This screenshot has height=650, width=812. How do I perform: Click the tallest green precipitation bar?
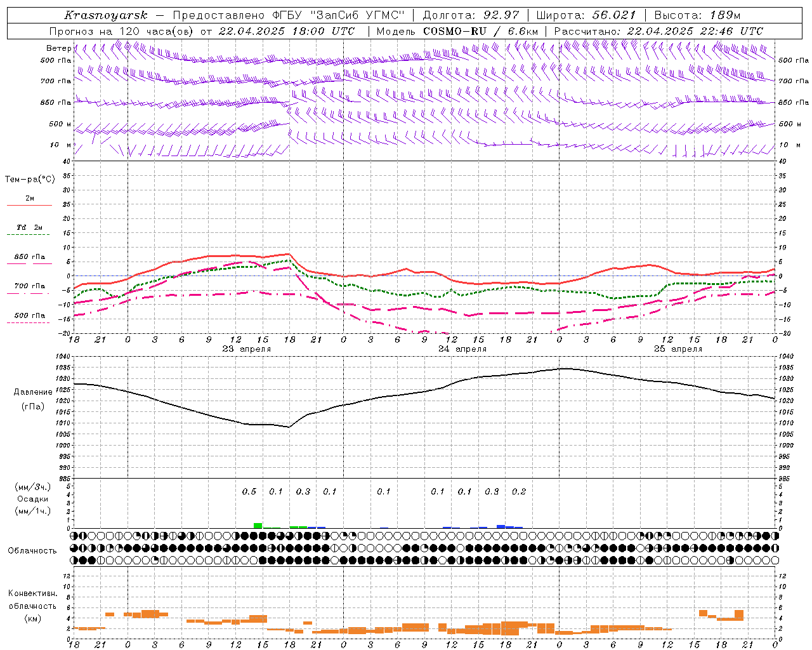coord(258,525)
